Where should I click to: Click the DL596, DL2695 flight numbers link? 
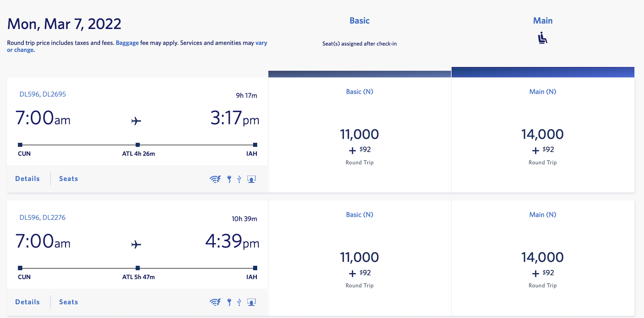click(43, 94)
